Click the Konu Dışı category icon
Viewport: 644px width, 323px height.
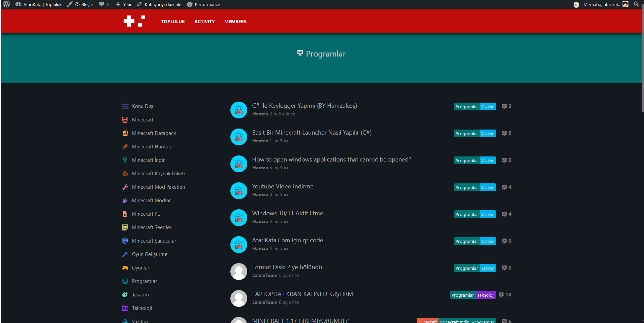125,106
